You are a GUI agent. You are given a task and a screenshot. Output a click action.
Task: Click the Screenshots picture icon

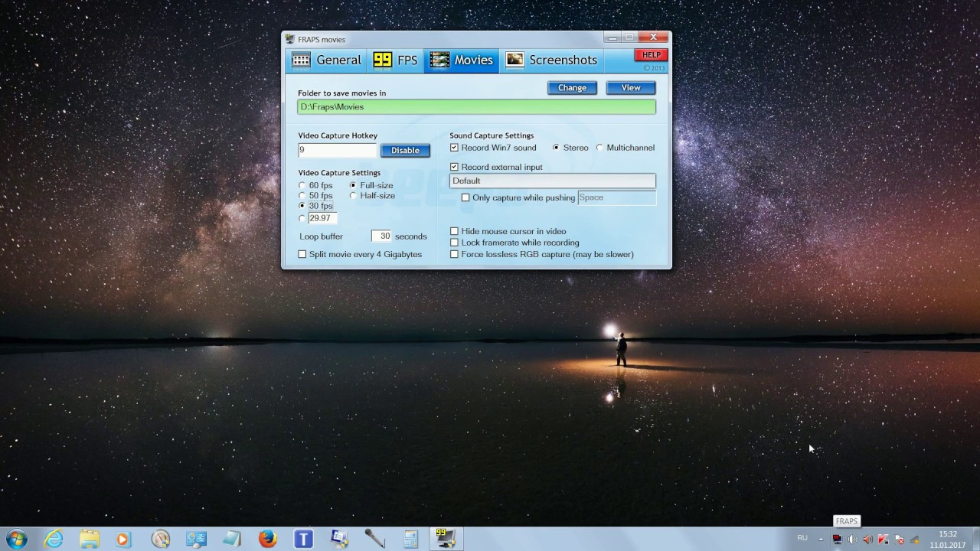pyautogui.click(x=515, y=60)
